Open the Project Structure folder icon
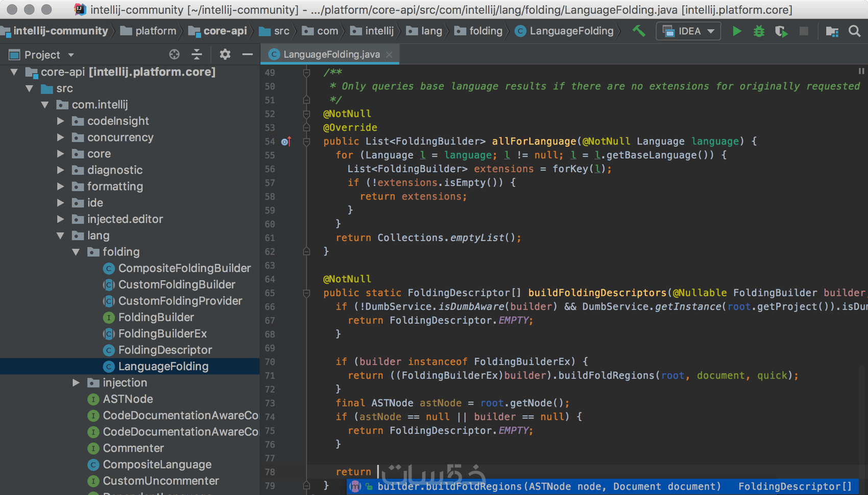The image size is (868, 495). pyautogui.click(x=832, y=31)
